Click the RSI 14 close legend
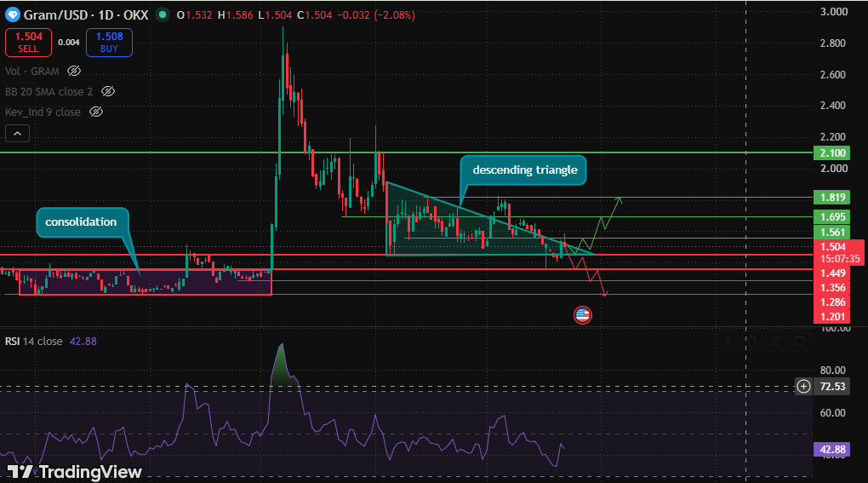Screen dimensions: 868x483 [x=34, y=342]
